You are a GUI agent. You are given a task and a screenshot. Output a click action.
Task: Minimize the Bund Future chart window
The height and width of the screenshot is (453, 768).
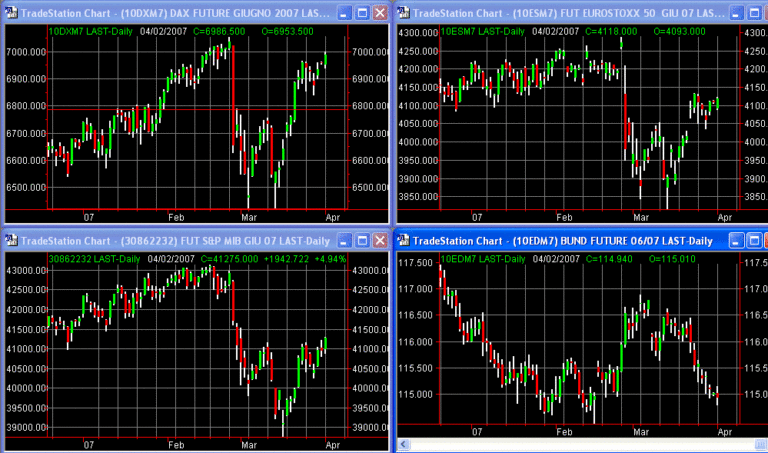[737, 241]
